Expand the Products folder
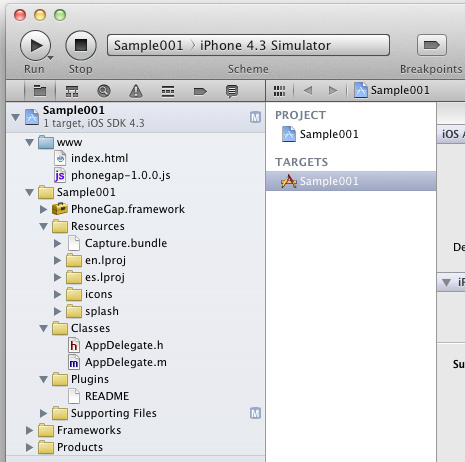The height and width of the screenshot is (462, 465). tap(29, 447)
